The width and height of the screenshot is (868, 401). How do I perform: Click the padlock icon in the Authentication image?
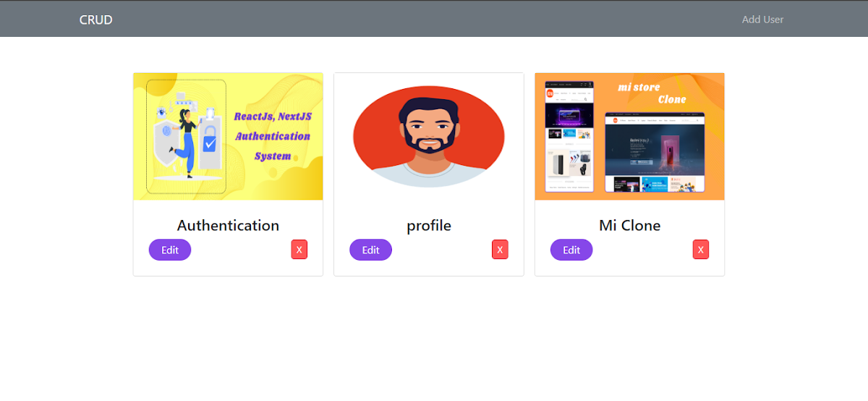click(209, 139)
